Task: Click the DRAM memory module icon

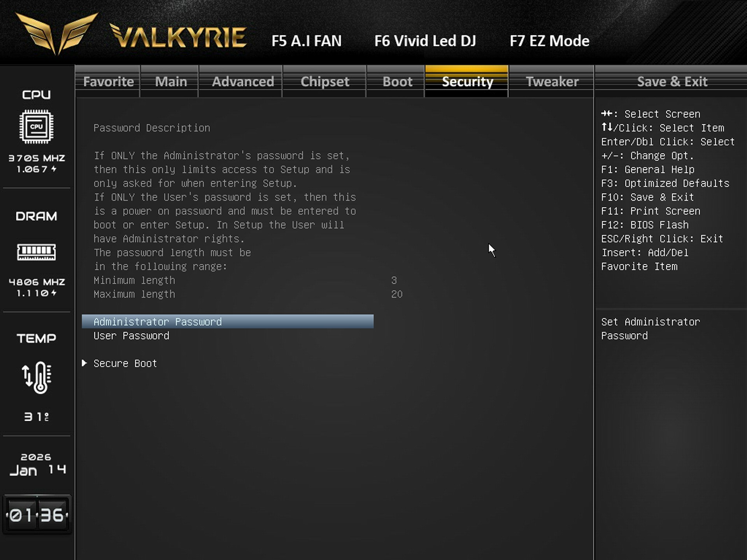Action: pyautogui.click(x=36, y=252)
